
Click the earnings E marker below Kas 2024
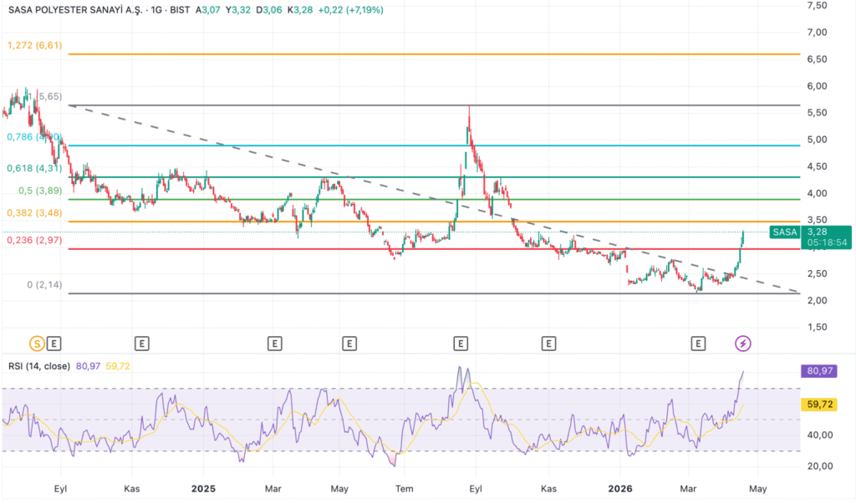coord(142,343)
